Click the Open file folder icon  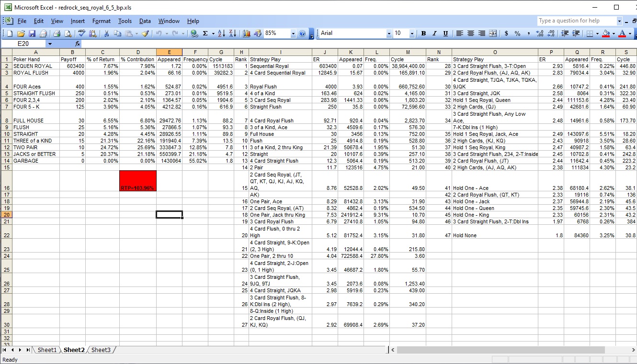(x=21, y=33)
